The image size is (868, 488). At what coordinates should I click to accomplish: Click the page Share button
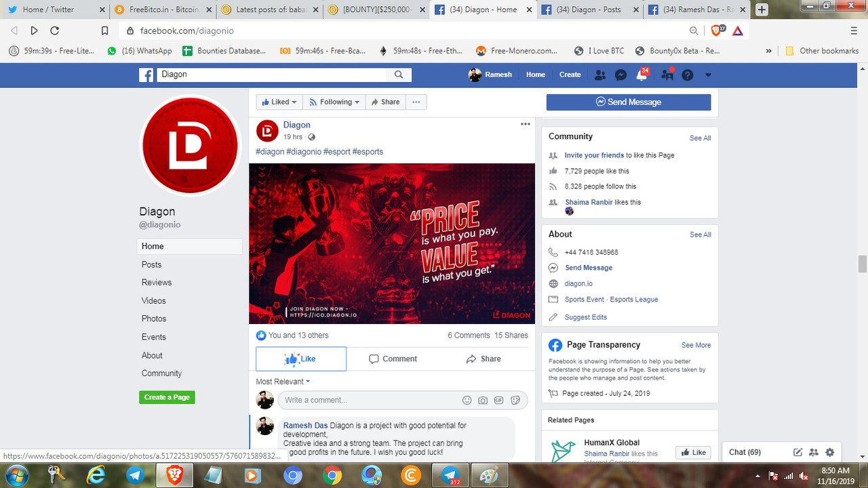(385, 102)
